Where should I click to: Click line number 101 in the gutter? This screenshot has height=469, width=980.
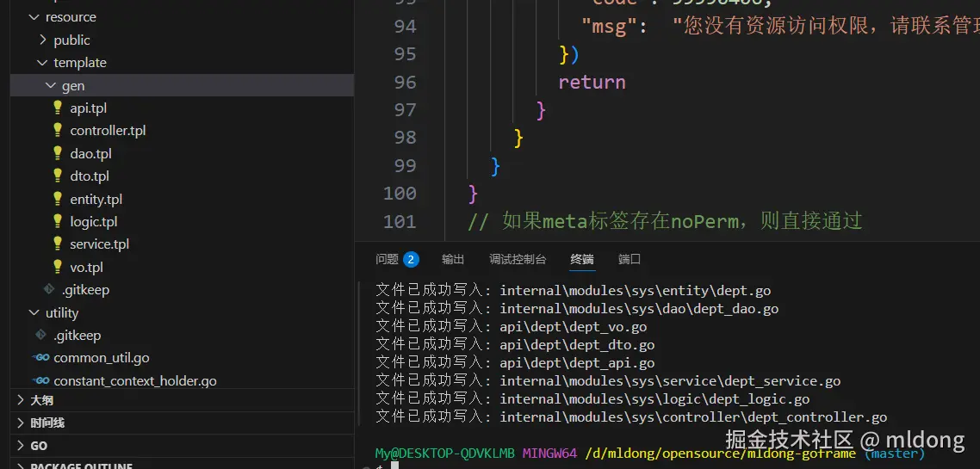(400, 221)
